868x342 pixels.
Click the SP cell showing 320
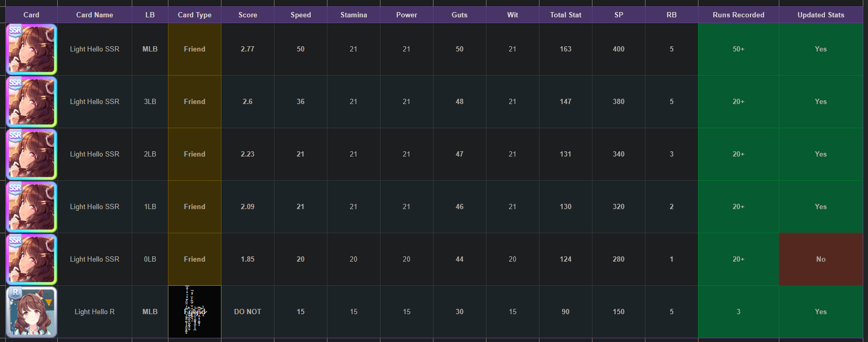click(619, 206)
